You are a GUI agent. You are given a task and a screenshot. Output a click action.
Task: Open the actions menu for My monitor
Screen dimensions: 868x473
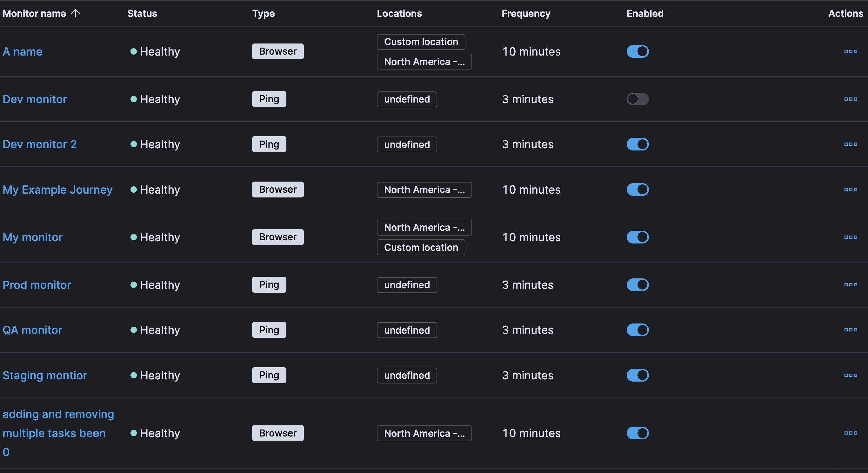[851, 237]
